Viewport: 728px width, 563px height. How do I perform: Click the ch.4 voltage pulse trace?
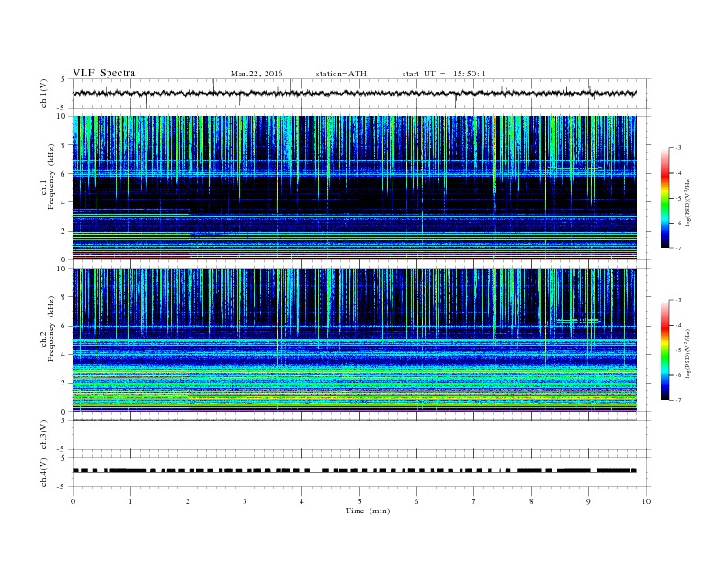(x=355, y=471)
